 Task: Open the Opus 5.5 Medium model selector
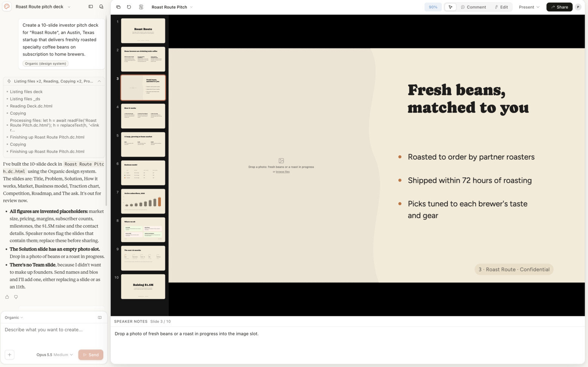pos(55,355)
